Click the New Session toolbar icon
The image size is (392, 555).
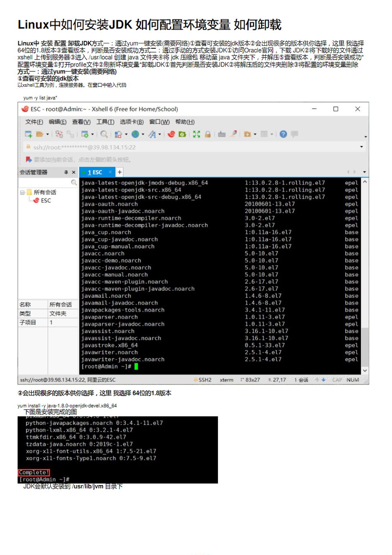(x=28, y=134)
